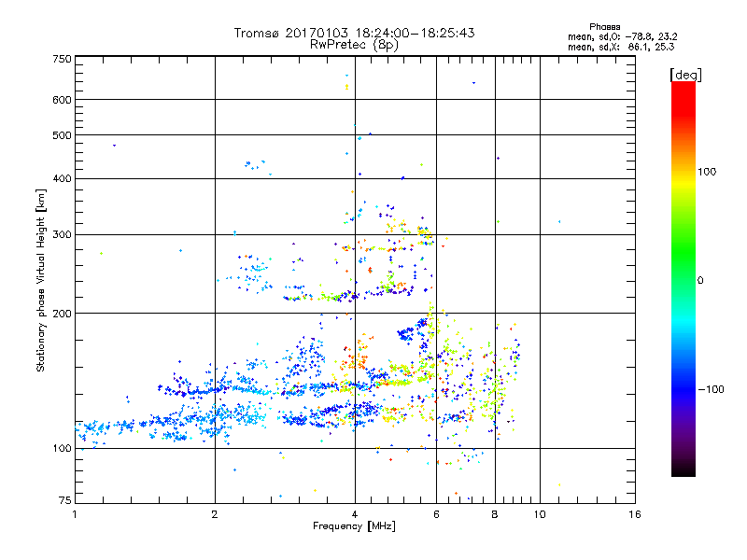This screenshot has width=747, height=560.
Task: Click the y-axis '500' tick label
Action: [62, 135]
